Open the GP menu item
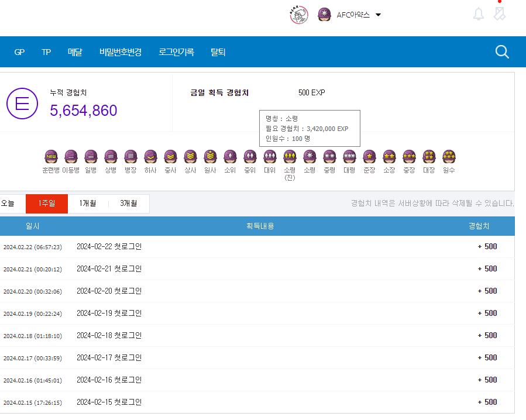The width and height of the screenshot is (526, 420). [x=19, y=52]
